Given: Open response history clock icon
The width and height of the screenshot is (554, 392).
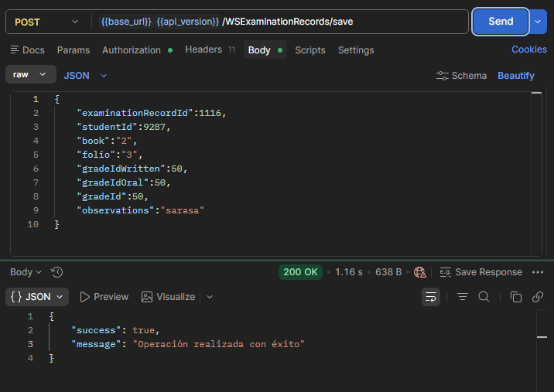Looking at the screenshot, I should (57, 272).
